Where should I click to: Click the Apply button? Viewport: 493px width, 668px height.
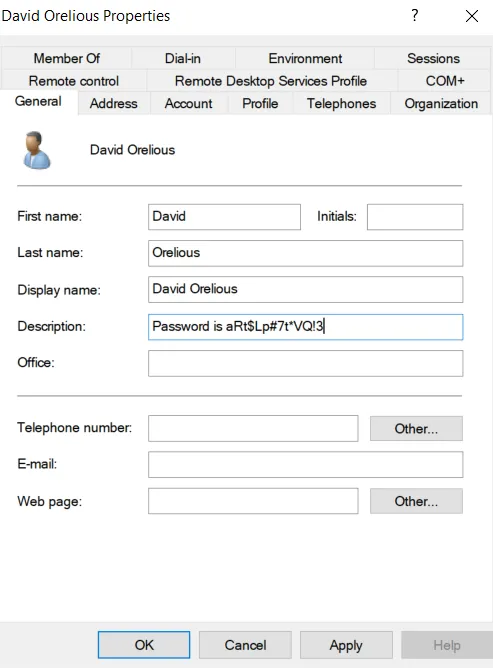tap(346, 645)
